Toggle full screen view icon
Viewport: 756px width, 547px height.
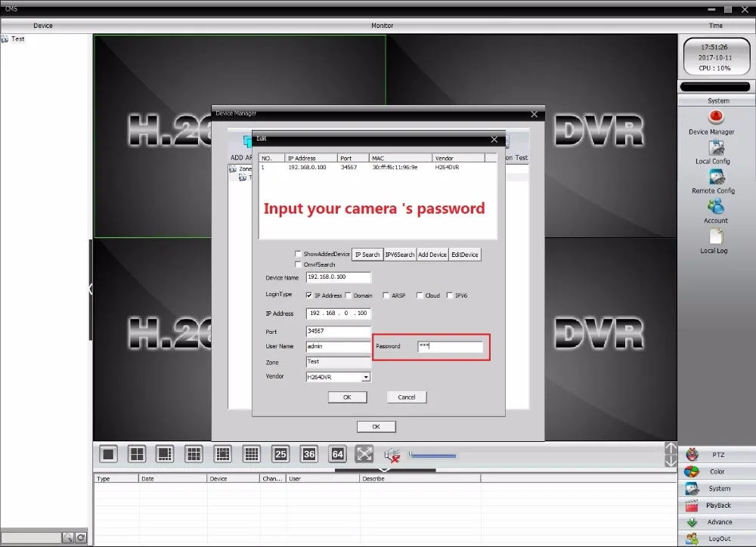pos(364,454)
